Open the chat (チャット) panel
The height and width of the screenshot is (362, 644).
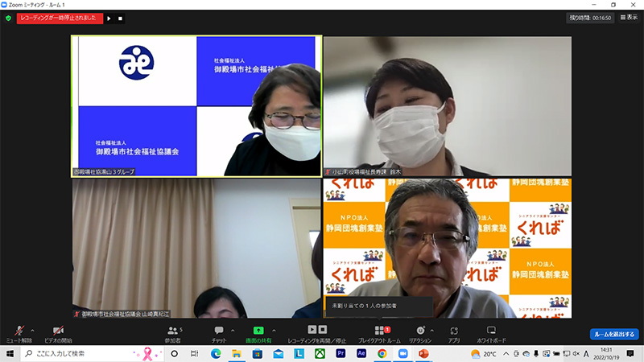tap(218, 333)
